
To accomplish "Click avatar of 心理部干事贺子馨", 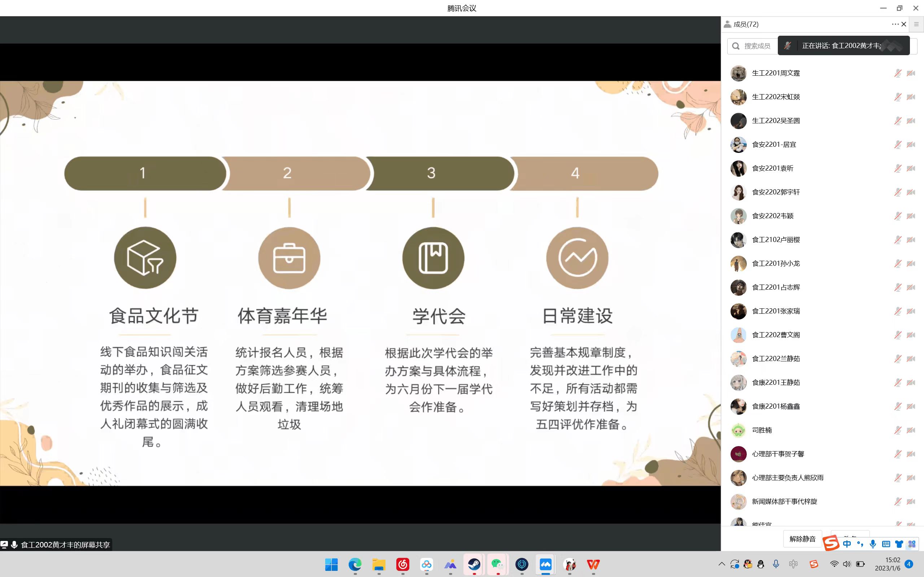I will (738, 454).
